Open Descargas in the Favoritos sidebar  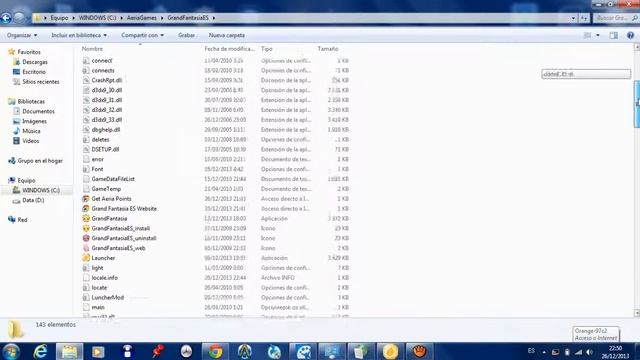[35, 62]
